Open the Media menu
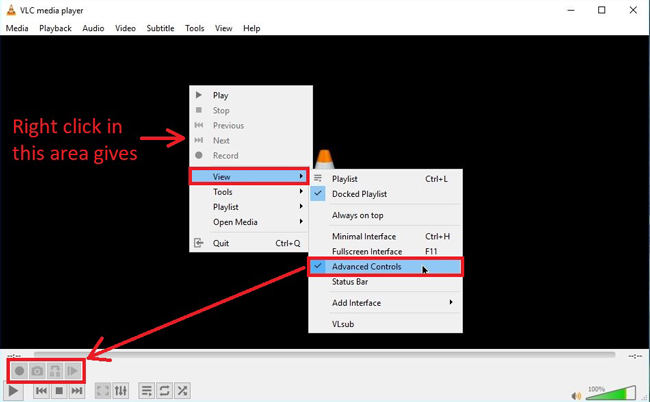This screenshot has height=402, width=650. pyautogui.click(x=17, y=28)
